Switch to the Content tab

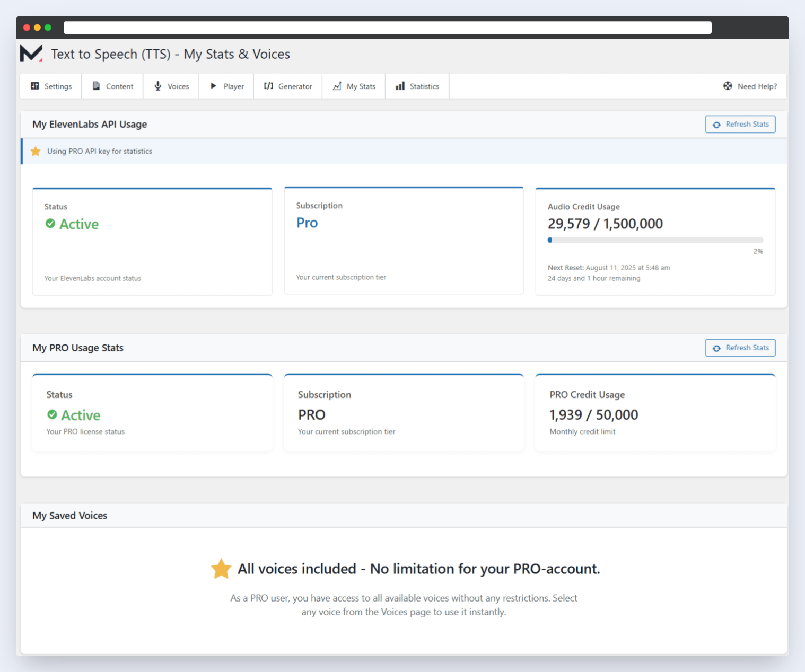coord(112,86)
